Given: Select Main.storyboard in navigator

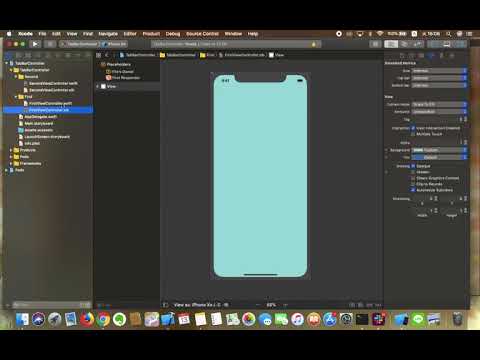Looking at the screenshot, I should click(x=36, y=123).
